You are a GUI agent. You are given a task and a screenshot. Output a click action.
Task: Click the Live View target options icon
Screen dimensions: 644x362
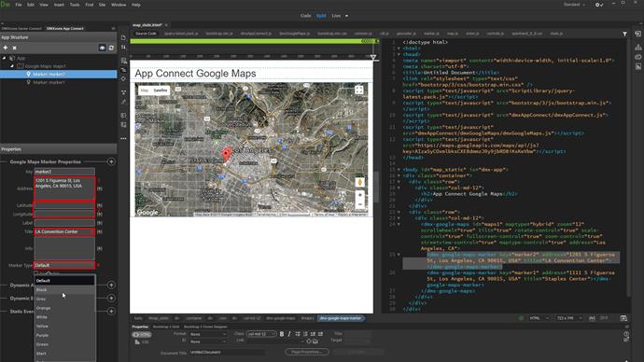123,62
